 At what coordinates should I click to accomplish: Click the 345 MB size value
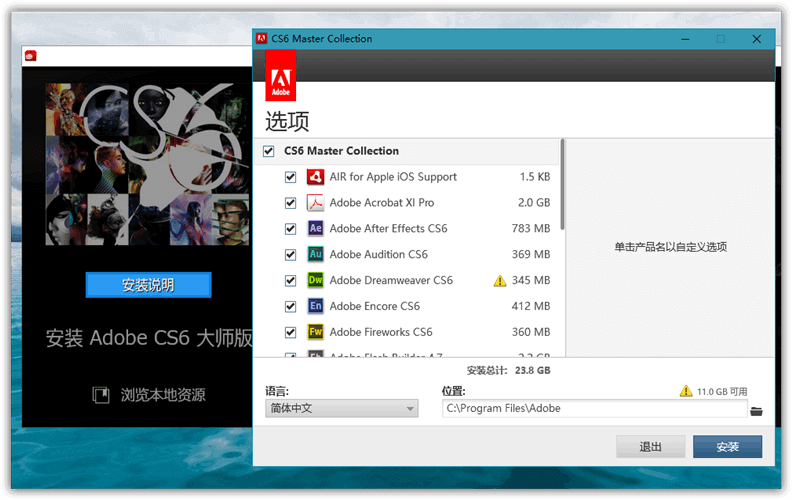531,280
